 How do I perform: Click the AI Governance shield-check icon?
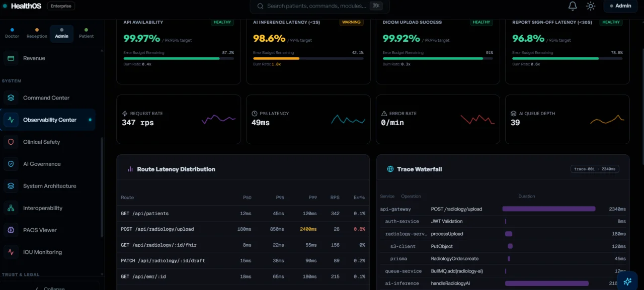point(11,164)
